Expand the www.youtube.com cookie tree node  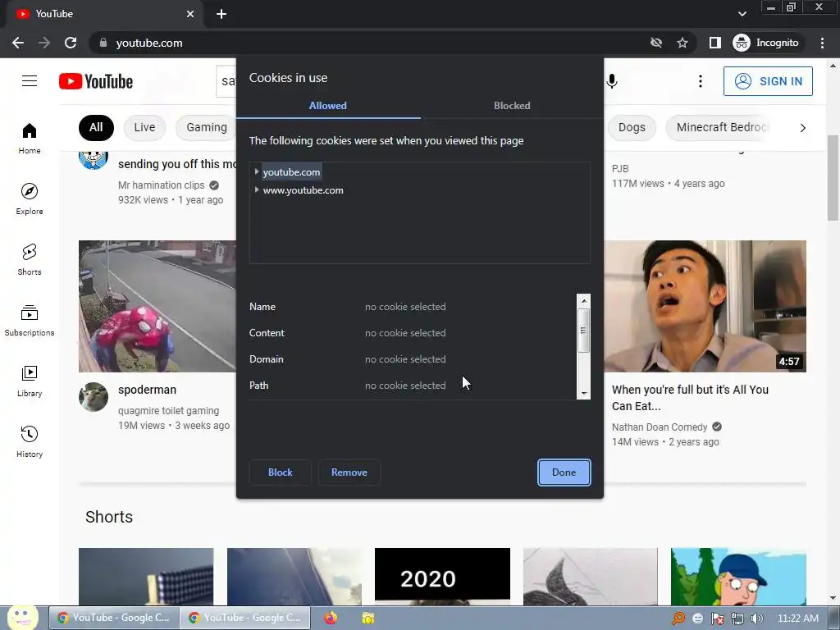[x=257, y=190]
